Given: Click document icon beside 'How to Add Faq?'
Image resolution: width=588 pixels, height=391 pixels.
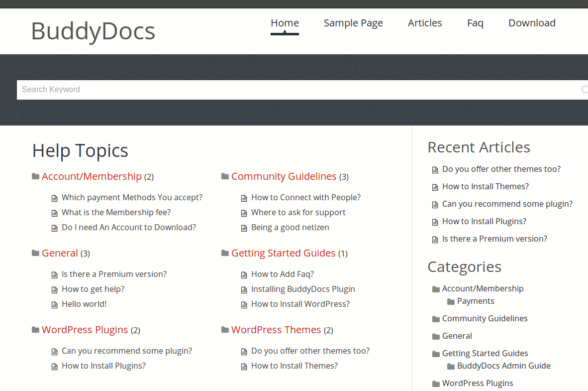Looking at the screenshot, I should (244, 274).
